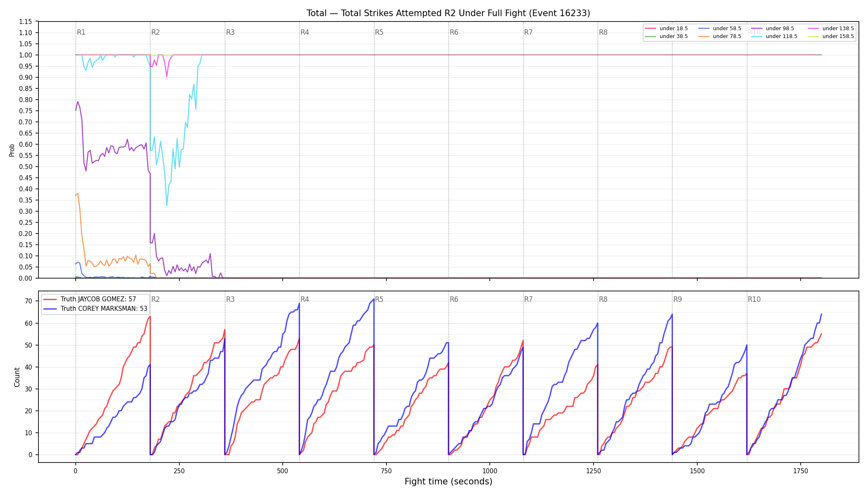Click the R10 round marker in count chart
868x496 pixels.
tap(754, 299)
